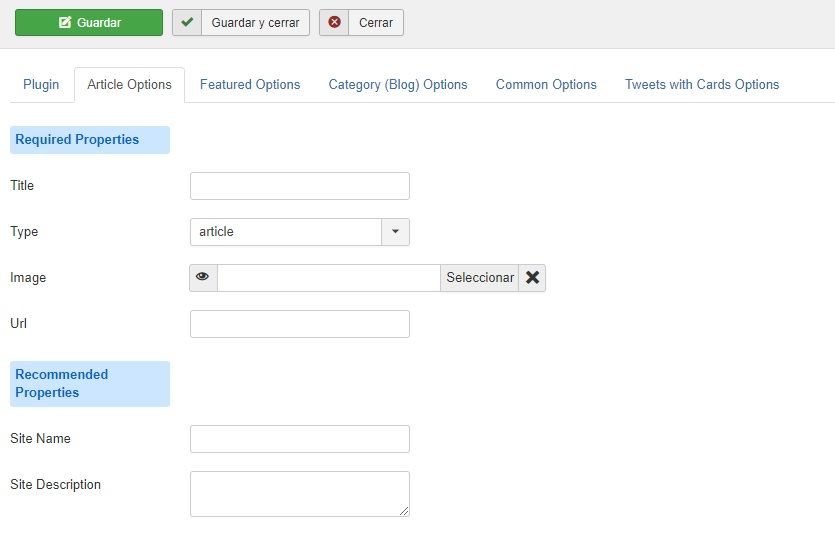The height and width of the screenshot is (545, 835).
Task: Click the Required Properties heading
Action: point(77,140)
